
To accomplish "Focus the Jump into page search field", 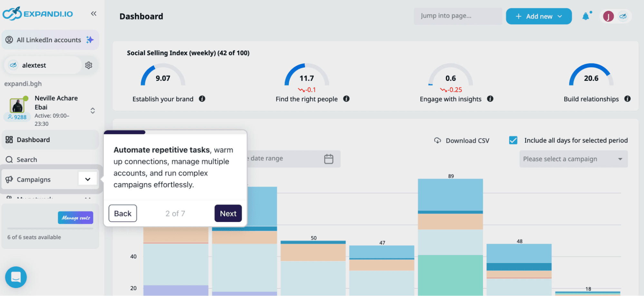I will click(457, 16).
